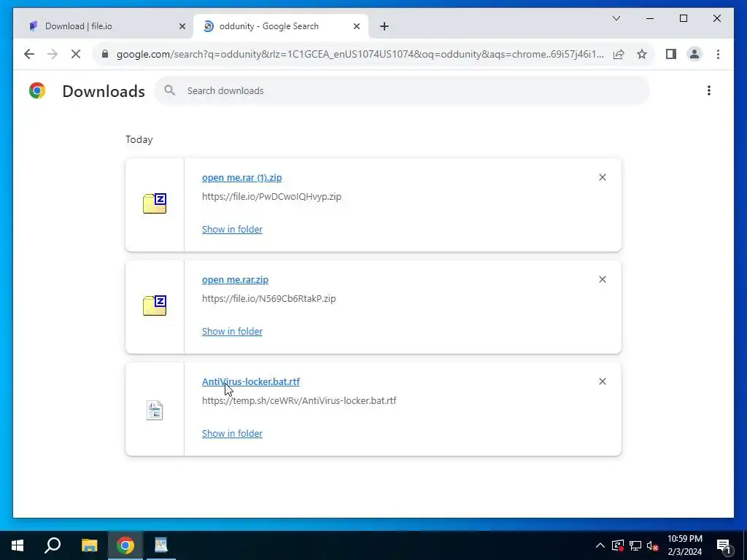
Task: Open the clock showing 10:59 PM
Action: coord(684,545)
